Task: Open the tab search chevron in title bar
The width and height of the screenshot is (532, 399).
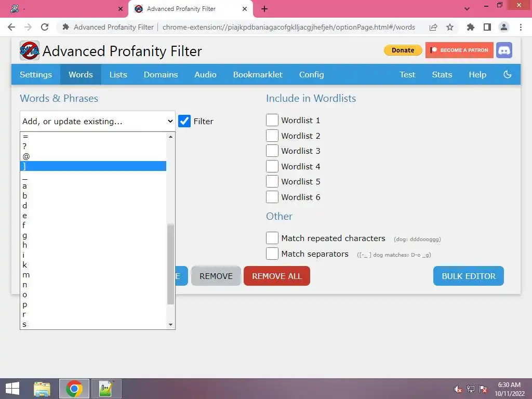Action: click(467, 9)
